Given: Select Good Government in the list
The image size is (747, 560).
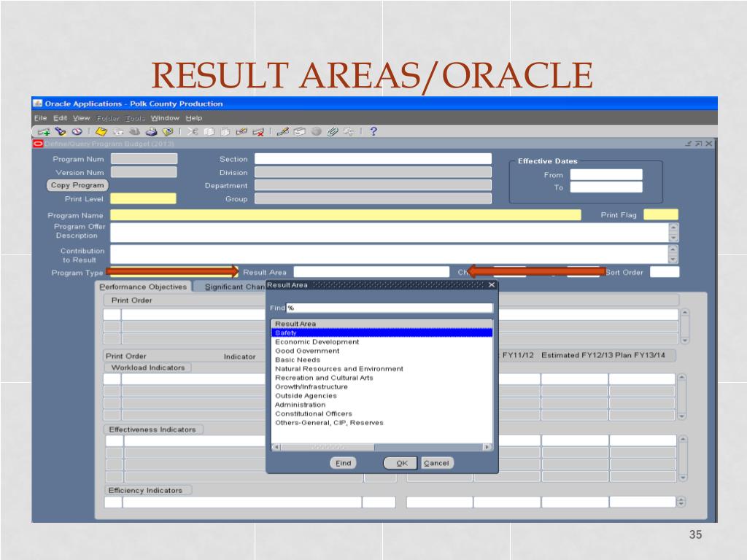Looking at the screenshot, I should [x=382, y=351].
